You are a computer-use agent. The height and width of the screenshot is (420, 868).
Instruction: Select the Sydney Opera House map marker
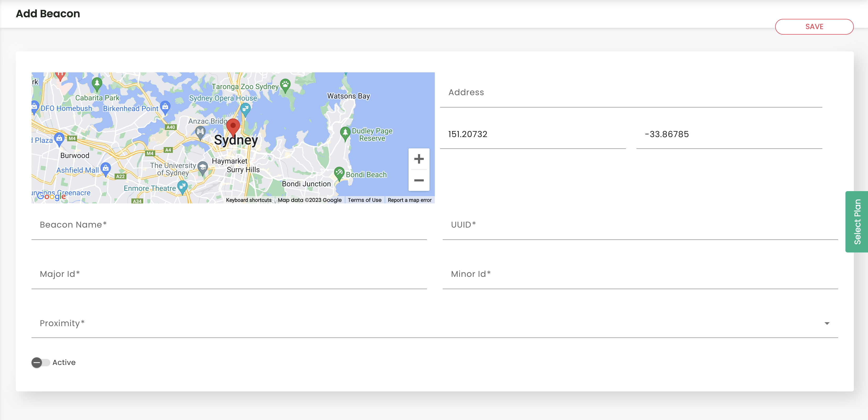[245, 109]
